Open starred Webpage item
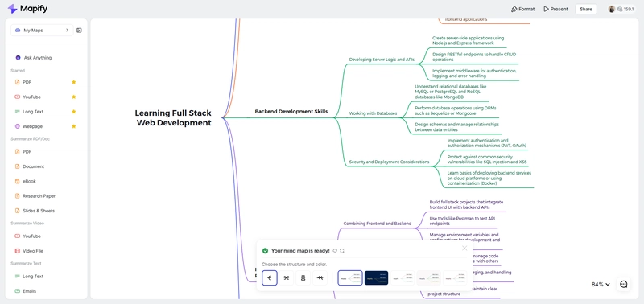This screenshot has height=304, width=644. coord(32,126)
